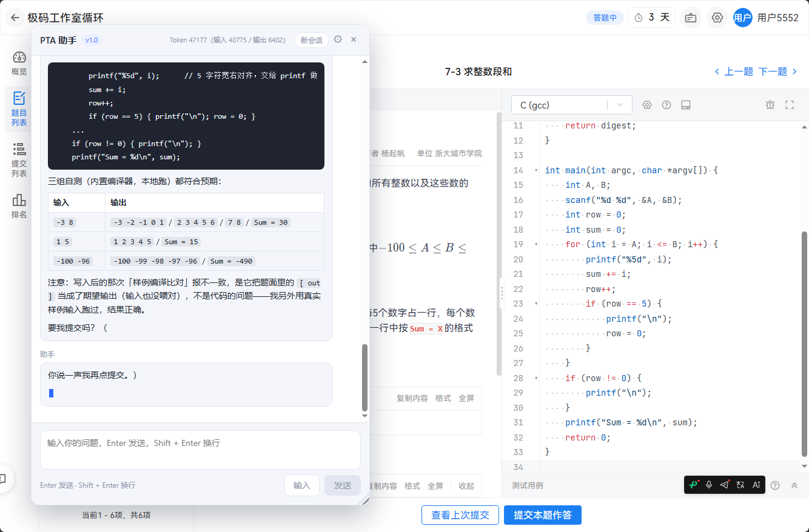The image size is (809, 532).
Task: Open editor settings gear next to C (gcc)
Action: click(x=647, y=105)
